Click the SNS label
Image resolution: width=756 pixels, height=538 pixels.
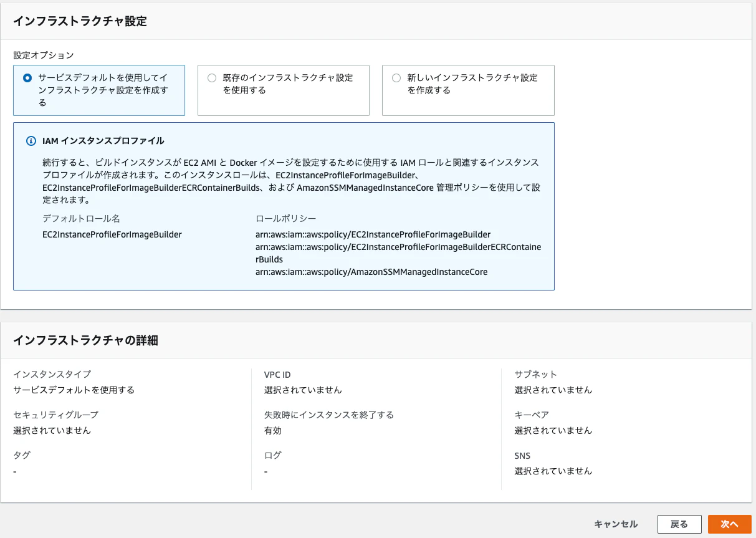click(522, 456)
